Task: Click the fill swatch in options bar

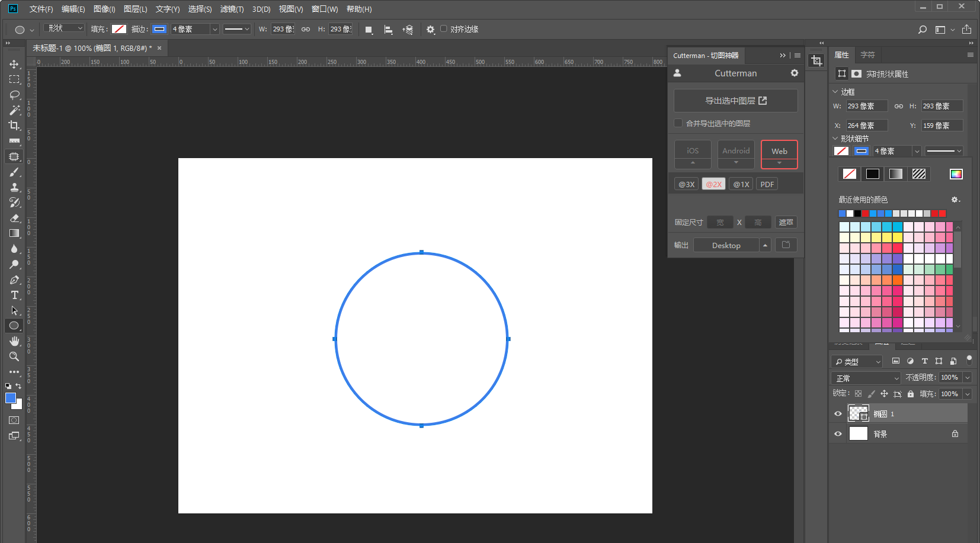Action: coord(119,29)
